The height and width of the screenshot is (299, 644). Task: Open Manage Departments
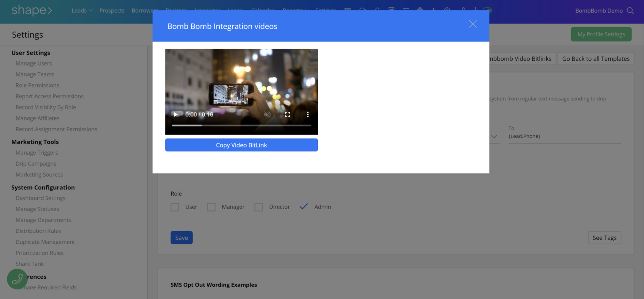(43, 220)
